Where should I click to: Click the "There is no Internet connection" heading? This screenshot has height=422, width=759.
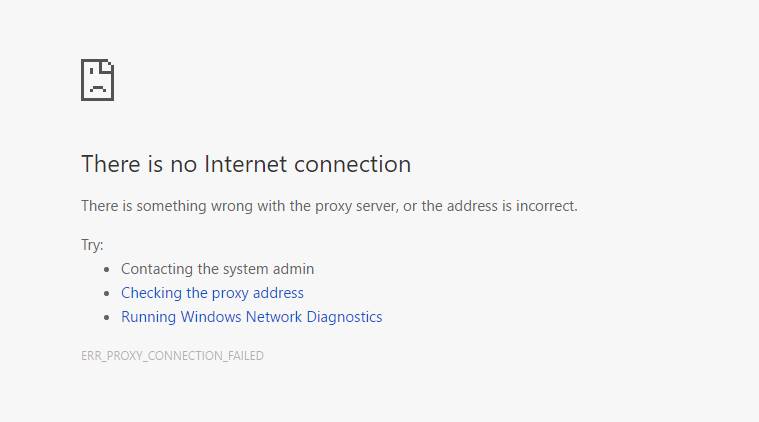[x=246, y=164]
